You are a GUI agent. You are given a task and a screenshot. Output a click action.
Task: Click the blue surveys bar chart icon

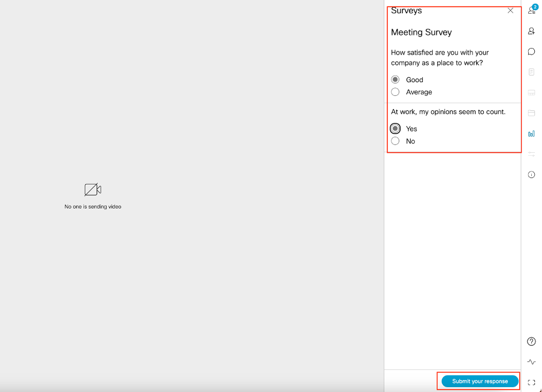532,134
